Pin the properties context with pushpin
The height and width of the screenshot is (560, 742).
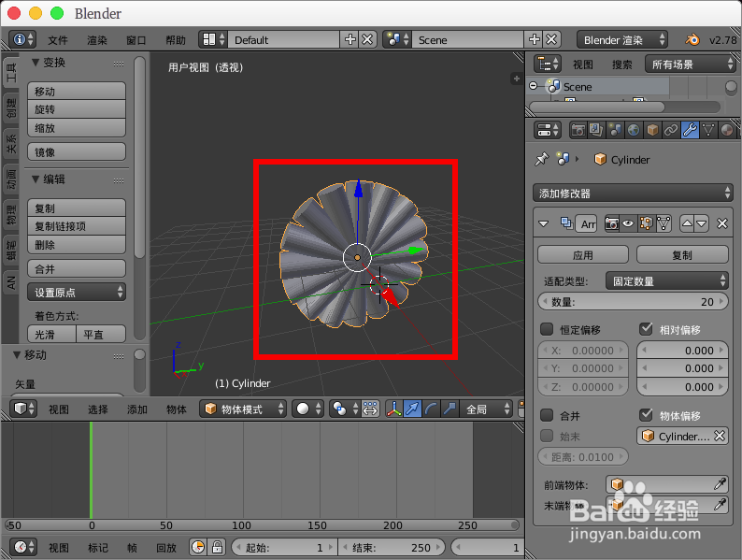[x=541, y=160]
